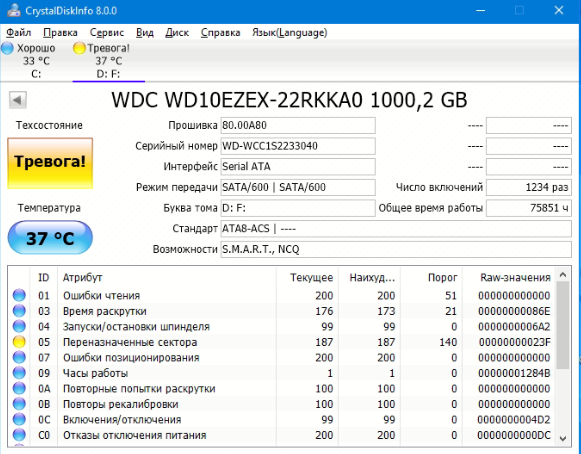Click status icon for Ошибки чтения row

click(19, 295)
